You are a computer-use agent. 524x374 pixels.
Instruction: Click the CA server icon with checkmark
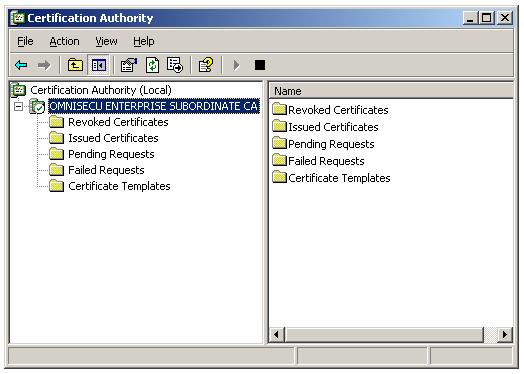[x=37, y=107]
